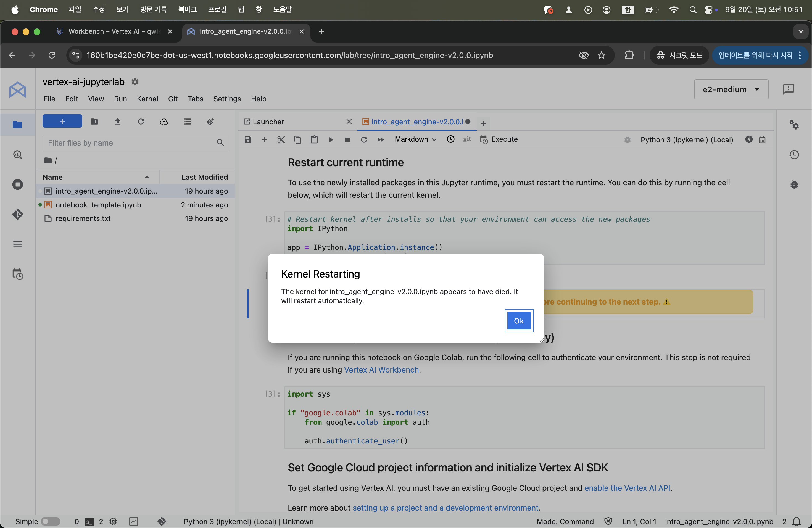The height and width of the screenshot is (528, 812).
Task: Click the Name column sort arrow
Action: pyautogui.click(x=147, y=177)
